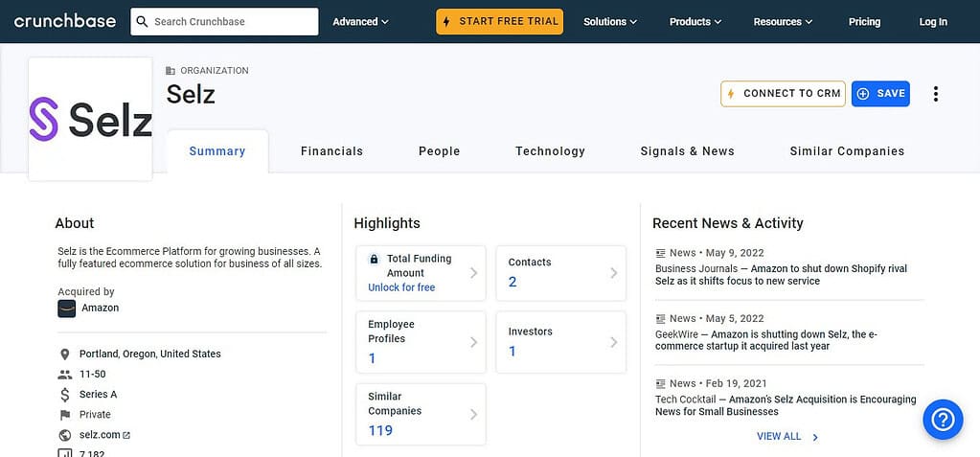Open the Investors highlight card
The width and height of the screenshot is (980, 457).
(x=560, y=342)
